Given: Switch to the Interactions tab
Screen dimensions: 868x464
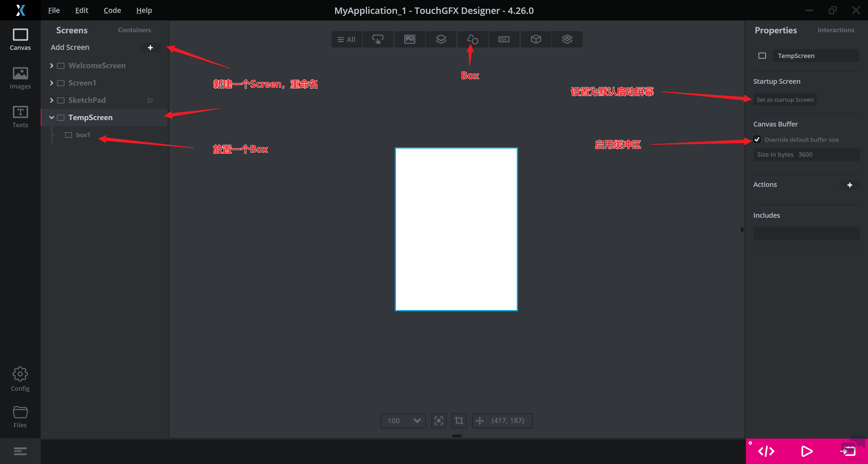Looking at the screenshot, I should click(x=836, y=30).
